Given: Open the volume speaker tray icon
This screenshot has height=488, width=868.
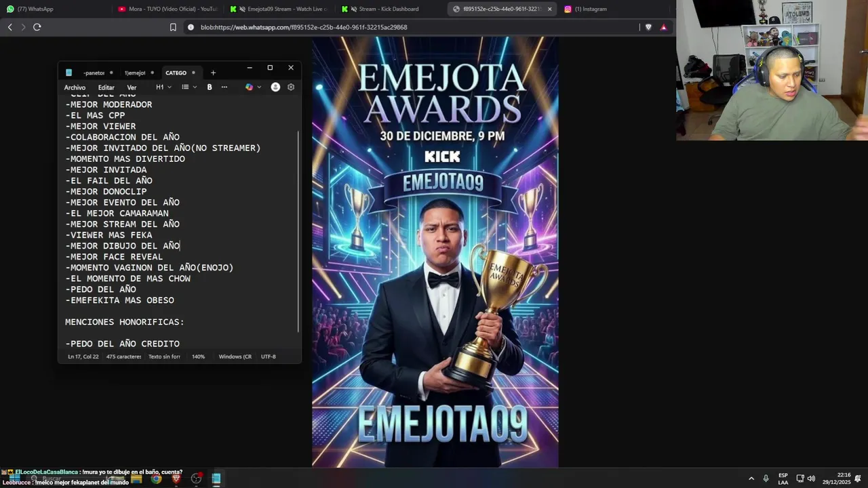Looking at the screenshot, I should (811, 479).
